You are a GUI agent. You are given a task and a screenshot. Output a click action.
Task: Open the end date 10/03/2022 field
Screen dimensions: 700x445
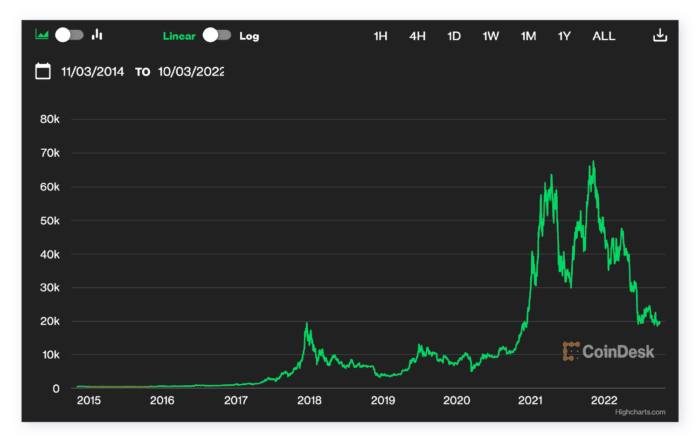pos(191,72)
